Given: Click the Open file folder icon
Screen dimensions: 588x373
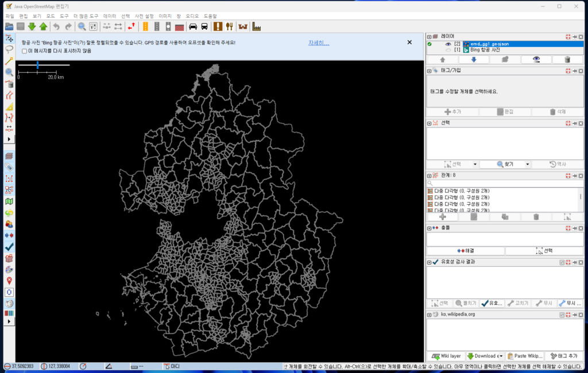Looking at the screenshot, I should (9, 26).
